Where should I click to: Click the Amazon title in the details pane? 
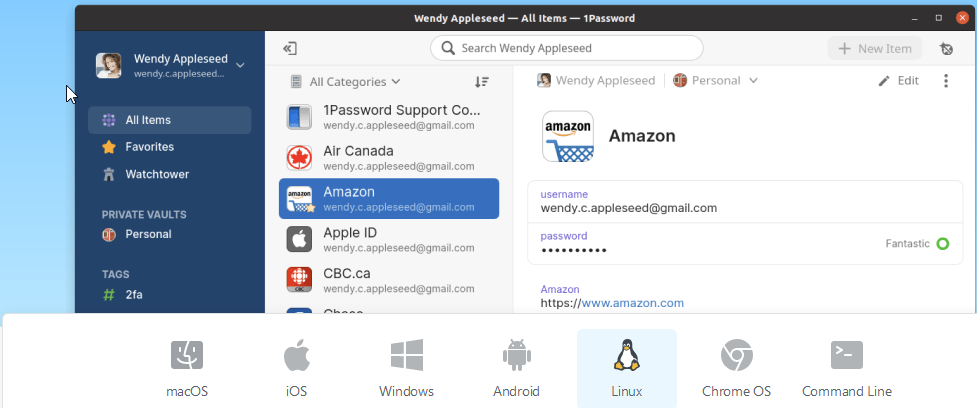tap(642, 136)
